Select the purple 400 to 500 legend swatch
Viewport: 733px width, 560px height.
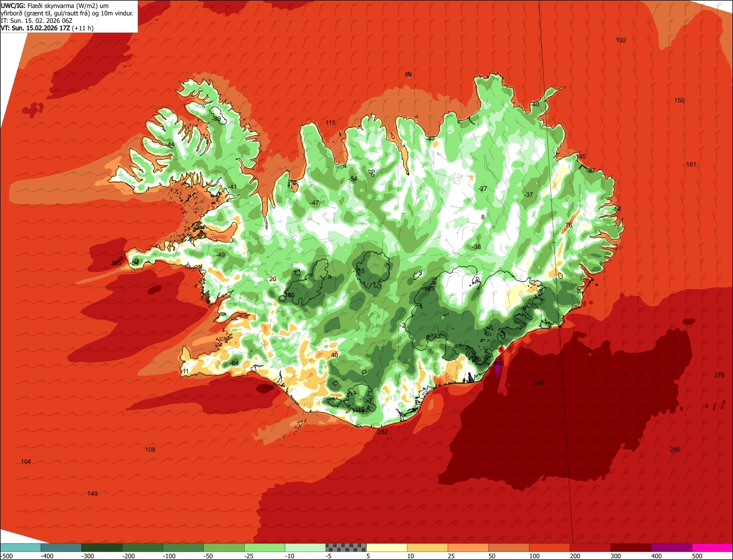[672, 547]
